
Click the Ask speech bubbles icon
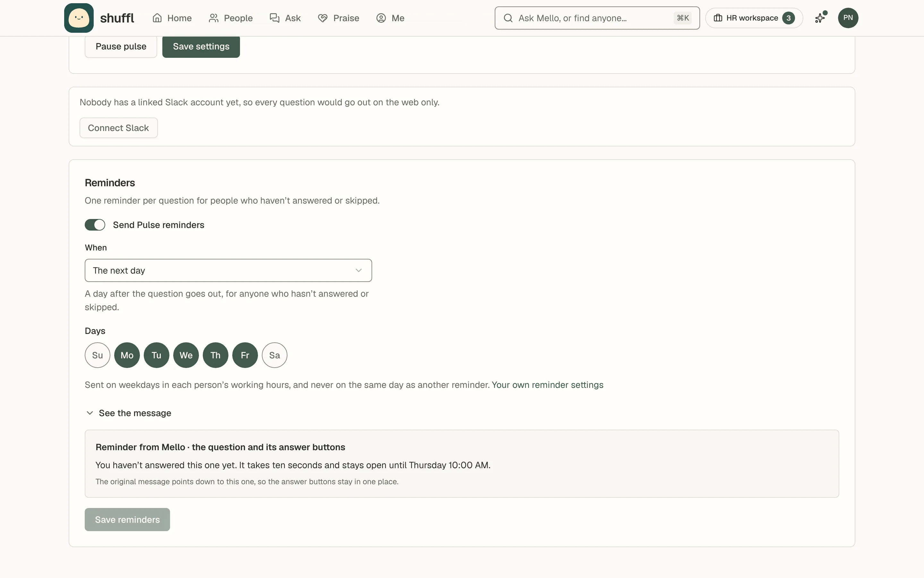(275, 18)
